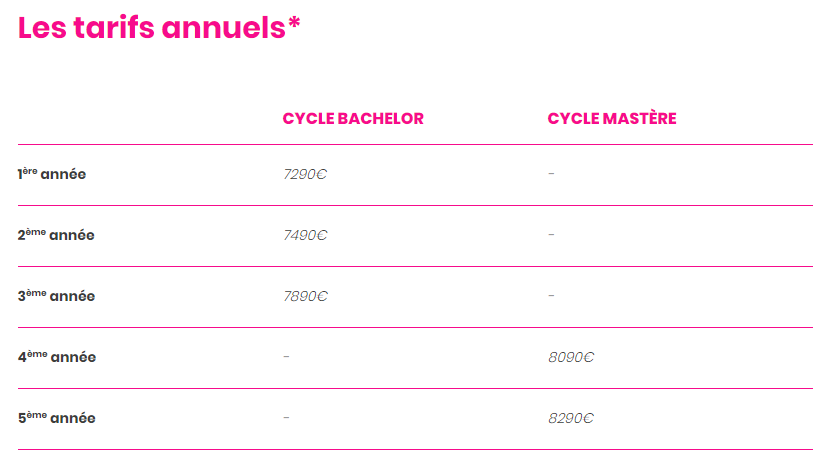Viewport: 825px width, 464px height.
Task: Click the pink asterisk ending the heading
Action: click(x=294, y=23)
